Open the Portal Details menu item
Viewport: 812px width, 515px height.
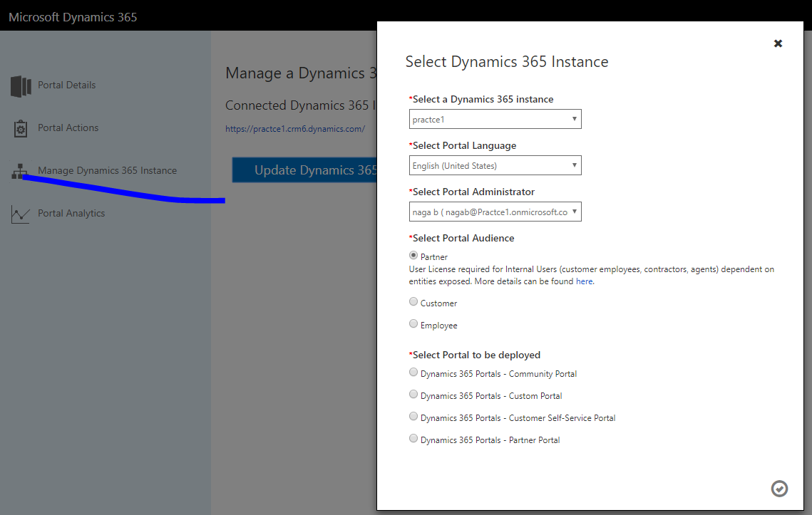67,85
